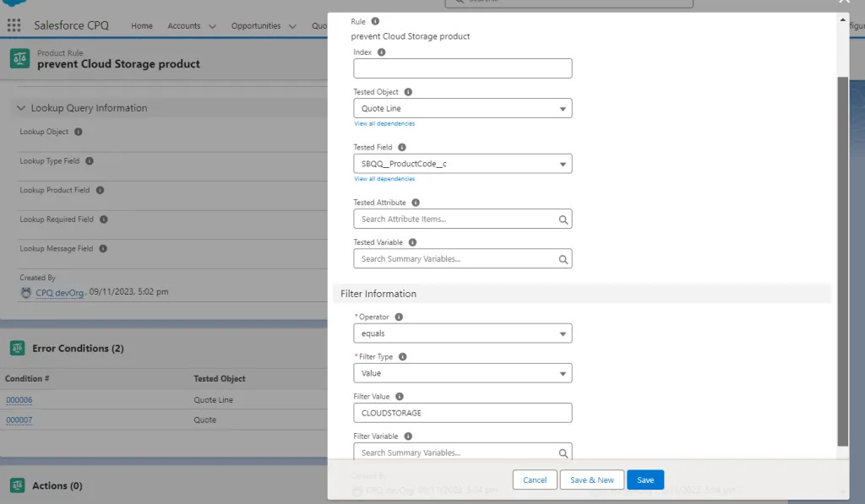Click search icon in Tested Variable field
The image size is (865, 504).
point(563,259)
